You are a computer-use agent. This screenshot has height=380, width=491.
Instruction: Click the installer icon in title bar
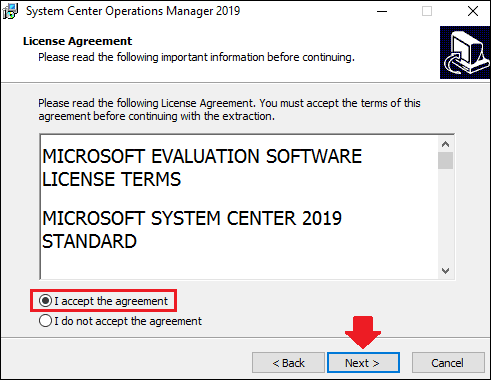click(x=10, y=11)
